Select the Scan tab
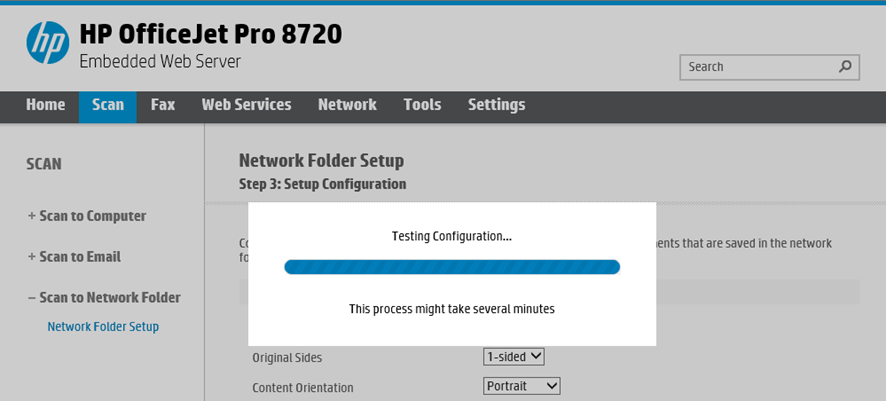 107,107
